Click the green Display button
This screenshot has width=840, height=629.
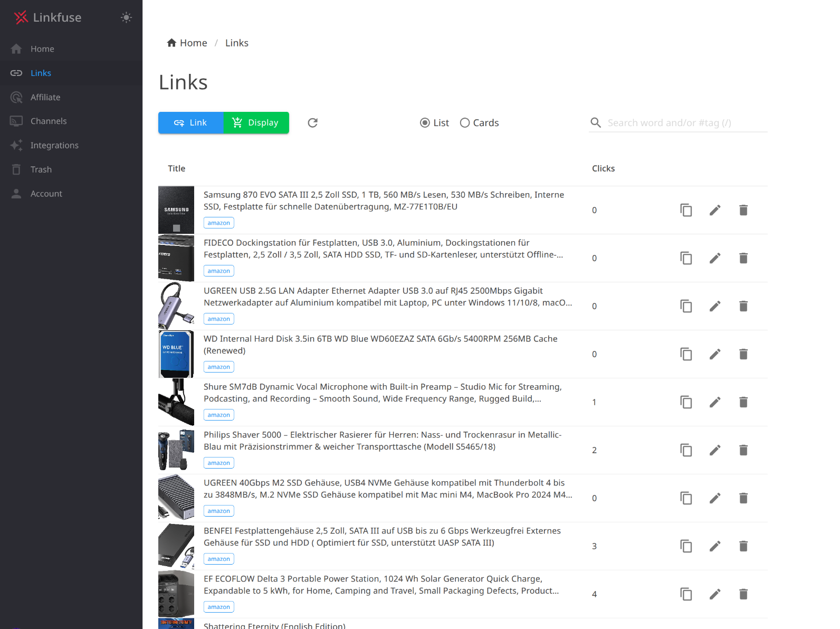(x=256, y=122)
